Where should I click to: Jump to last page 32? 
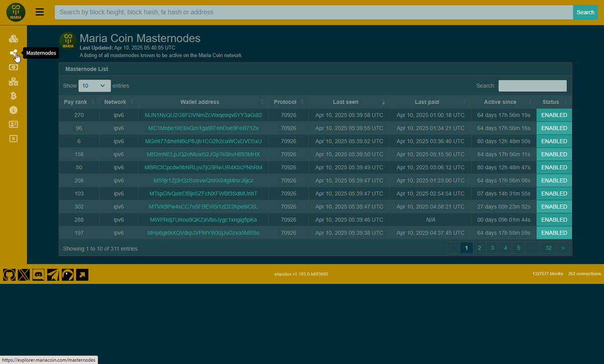click(x=549, y=248)
